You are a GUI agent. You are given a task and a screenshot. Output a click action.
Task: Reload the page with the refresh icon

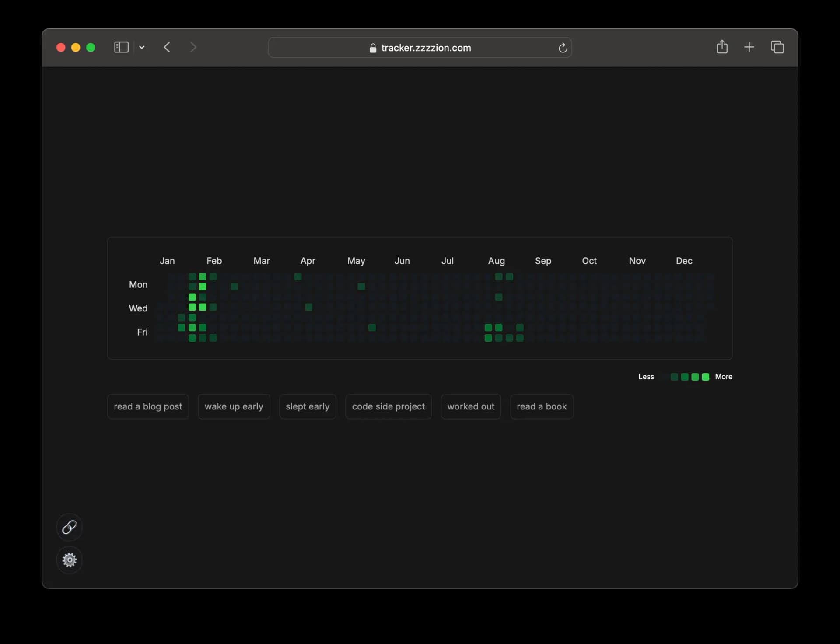point(563,48)
